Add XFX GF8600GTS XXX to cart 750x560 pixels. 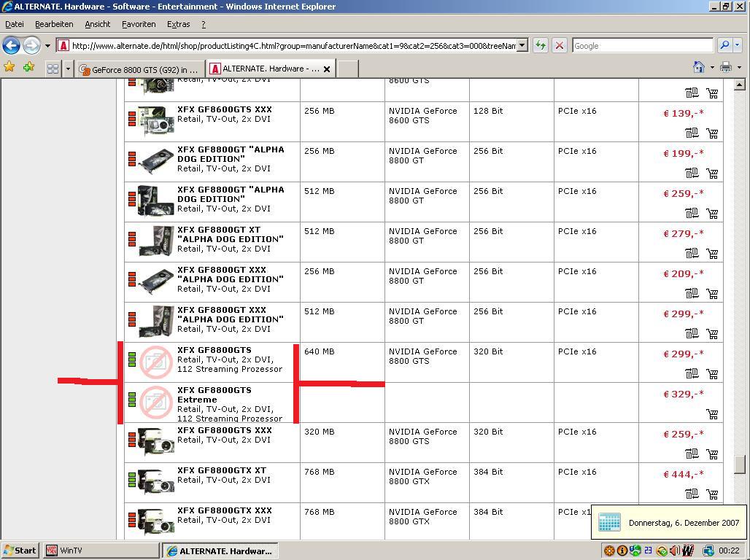712,133
